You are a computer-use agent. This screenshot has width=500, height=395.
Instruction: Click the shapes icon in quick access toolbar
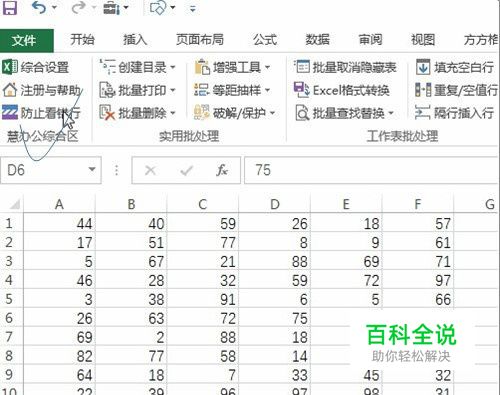pyautogui.click(x=158, y=8)
